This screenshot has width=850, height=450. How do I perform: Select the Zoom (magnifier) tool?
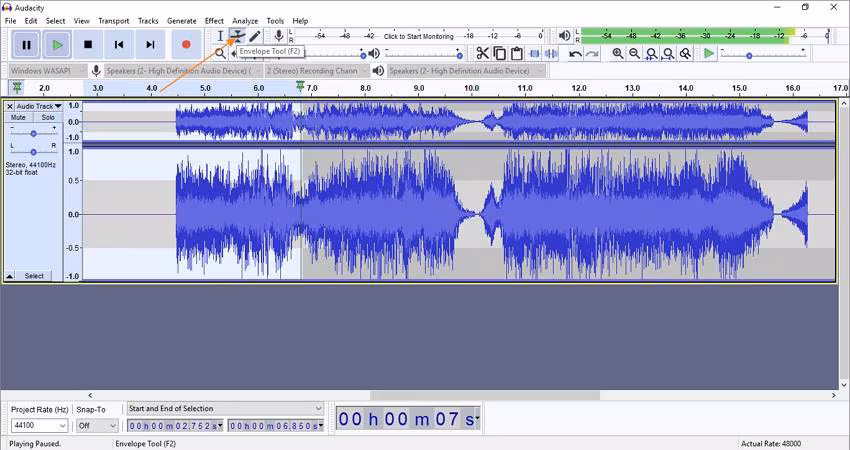click(x=220, y=53)
